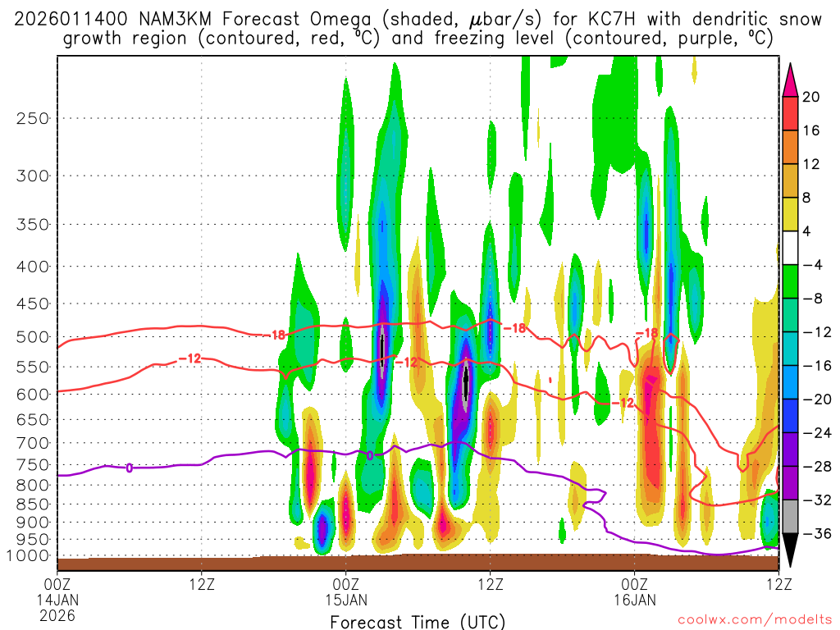840x630 pixels.
Task: Click the brown terrain band at chart bottom
Action: (x=418, y=563)
